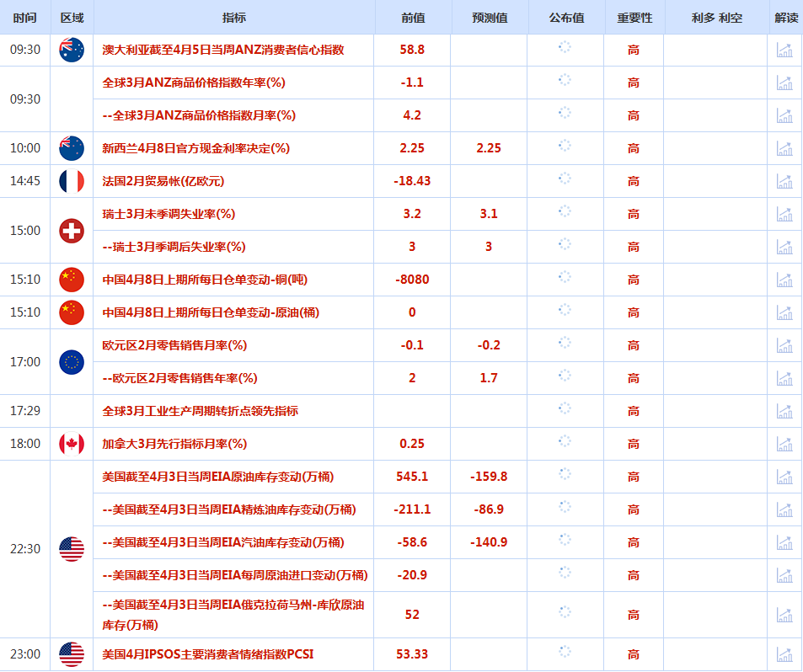View chart for 瑞士3月未季调失业率

(x=784, y=214)
